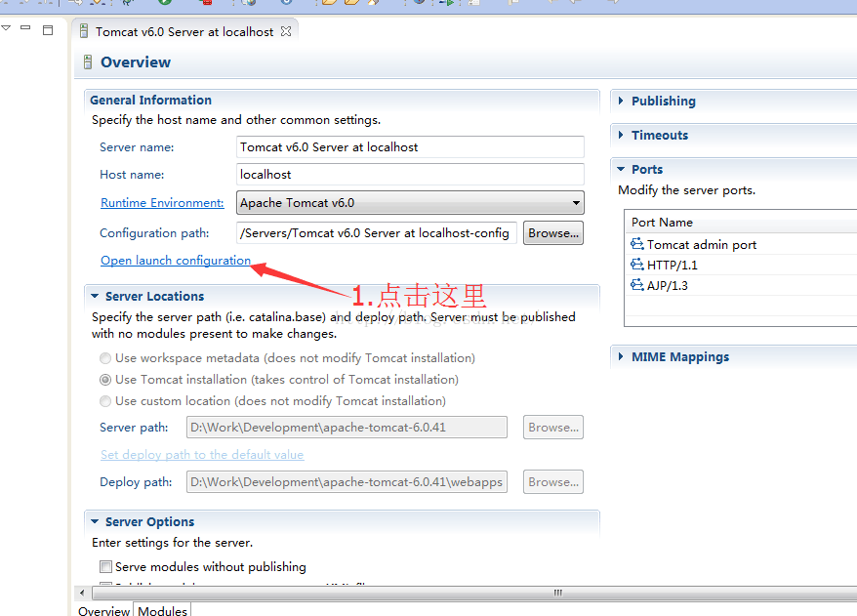Click the Deploy path field

pos(347,482)
